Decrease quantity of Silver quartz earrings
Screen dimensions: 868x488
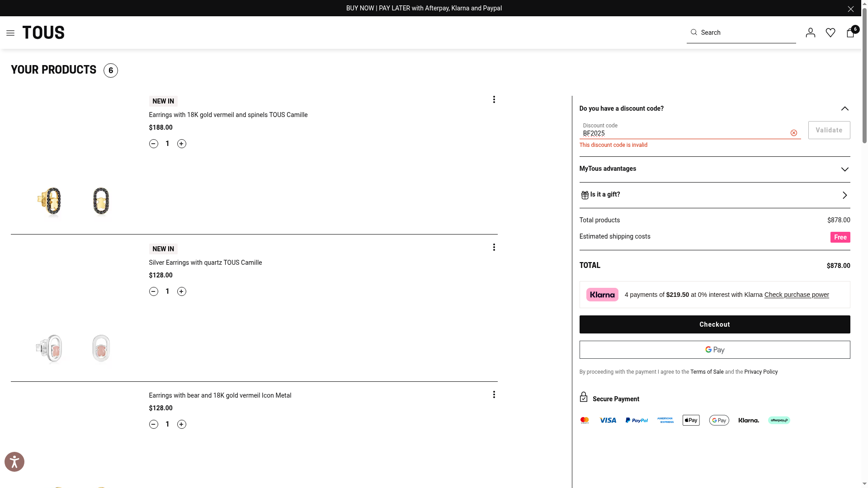coord(154,291)
